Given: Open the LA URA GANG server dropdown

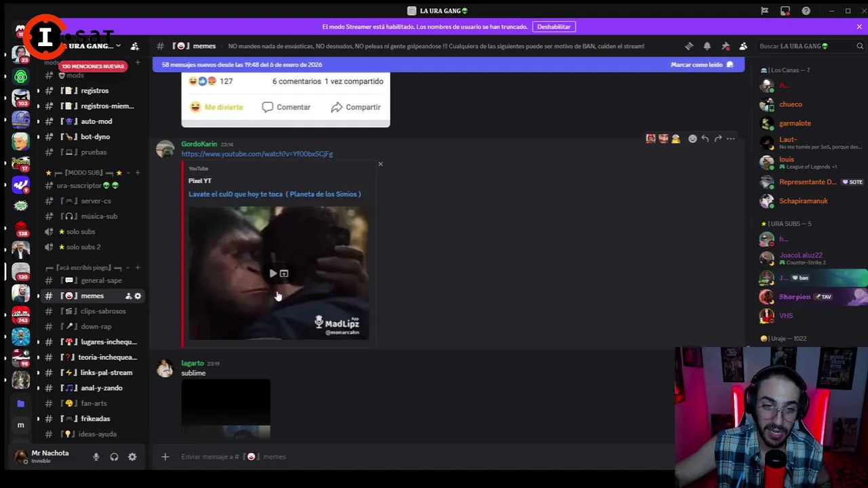Looking at the screenshot, I should (118, 46).
